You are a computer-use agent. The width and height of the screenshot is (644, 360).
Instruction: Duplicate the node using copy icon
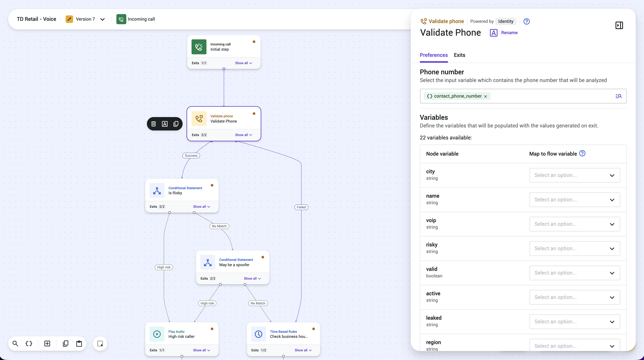click(176, 124)
